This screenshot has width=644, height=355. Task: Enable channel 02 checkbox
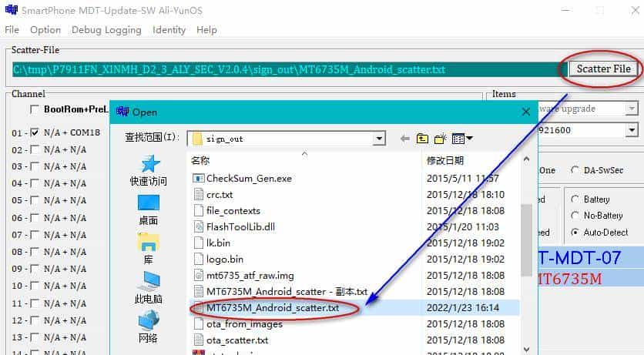pyautogui.click(x=35, y=149)
